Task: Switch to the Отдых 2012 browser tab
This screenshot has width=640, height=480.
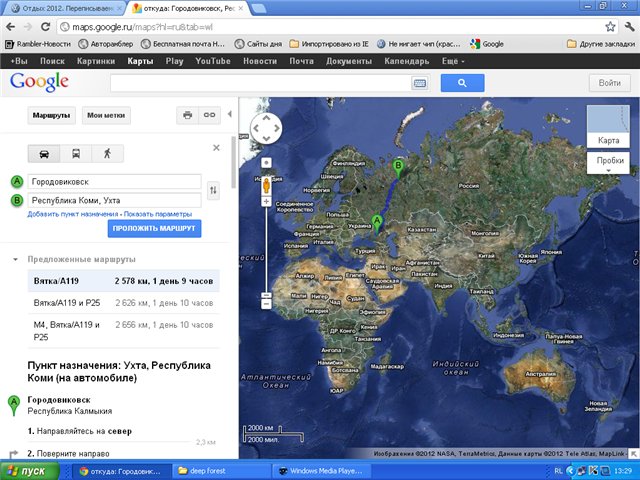Action: [67, 8]
